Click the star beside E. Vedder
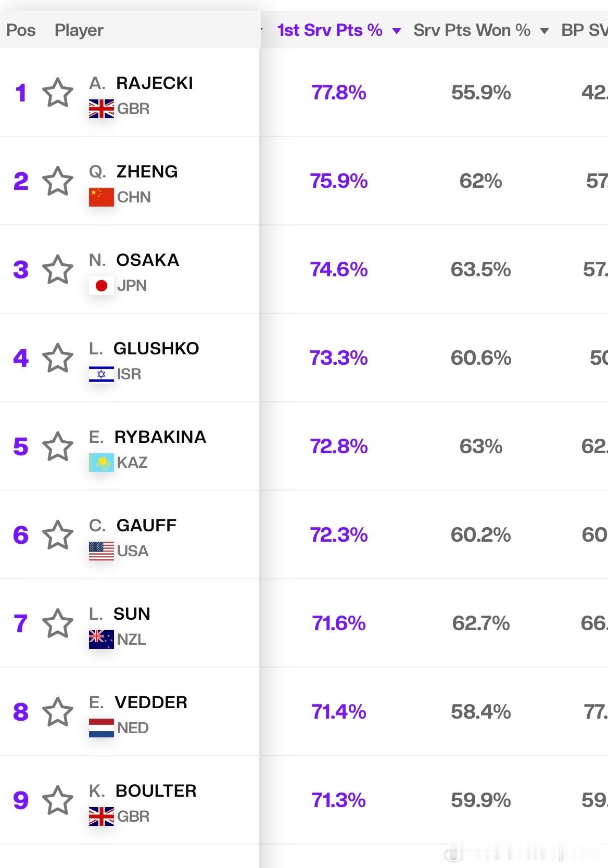The height and width of the screenshot is (868, 608). [58, 712]
